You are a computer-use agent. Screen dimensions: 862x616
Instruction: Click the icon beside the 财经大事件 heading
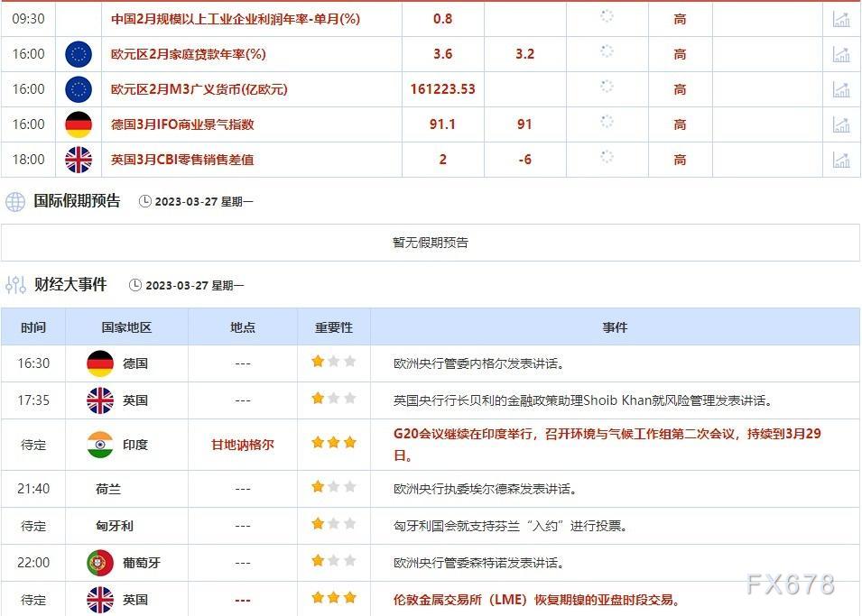pos(14,284)
